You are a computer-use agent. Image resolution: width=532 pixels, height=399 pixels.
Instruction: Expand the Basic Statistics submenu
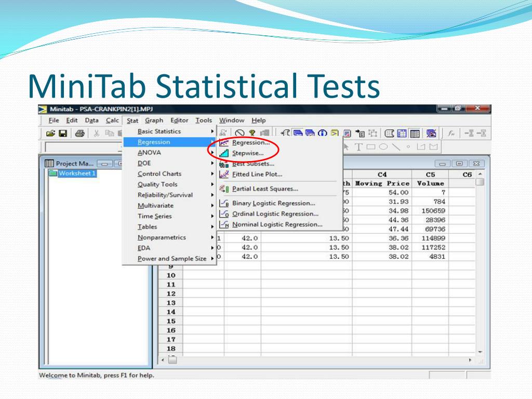click(x=169, y=131)
